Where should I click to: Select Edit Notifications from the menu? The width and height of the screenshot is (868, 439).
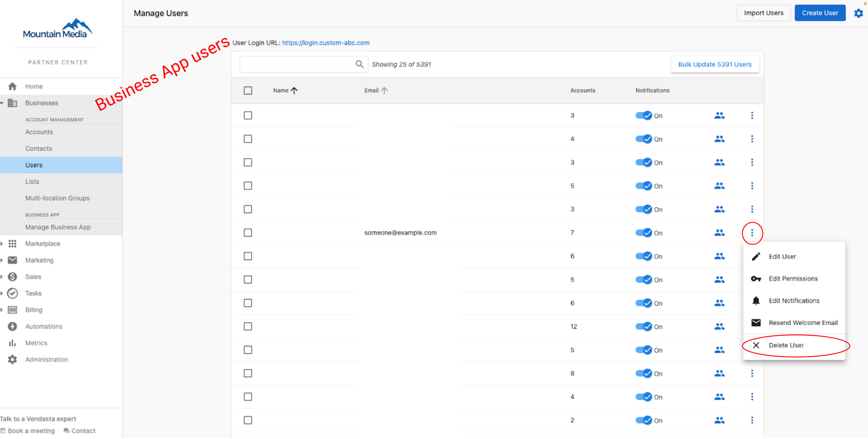click(x=794, y=301)
